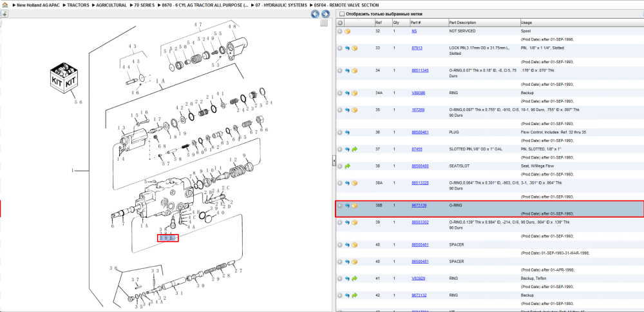Image resolution: width=644 pixels, height=312 pixels.
Task: Click 'SEAT/SLOT' description text
Action: point(459,166)
